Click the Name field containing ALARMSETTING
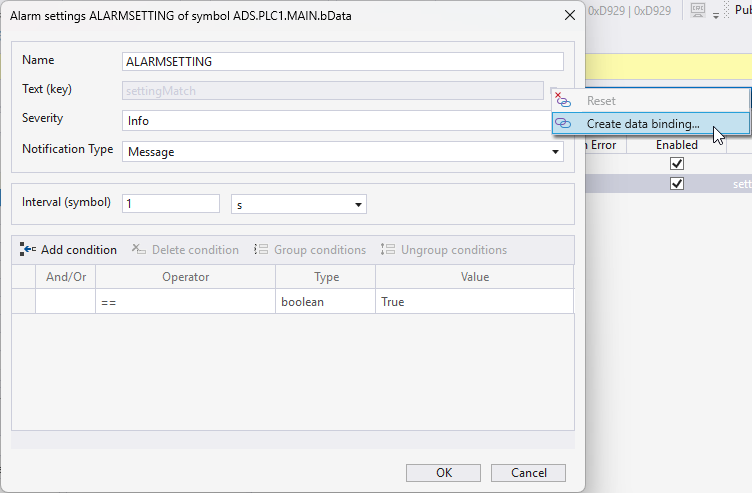The height and width of the screenshot is (493, 752). (342, 61)
